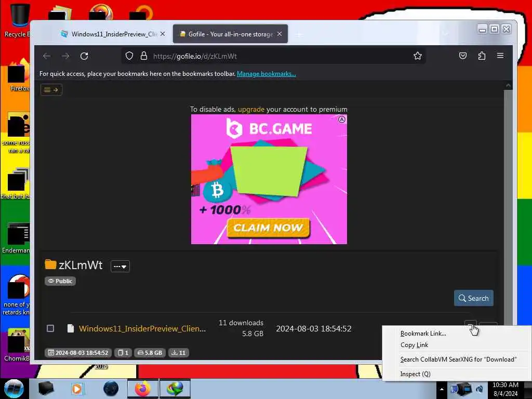This screenshot has width=532, height=399.
Task: Go forward with the browser forward arrow
Action: (x=65, y=56)
